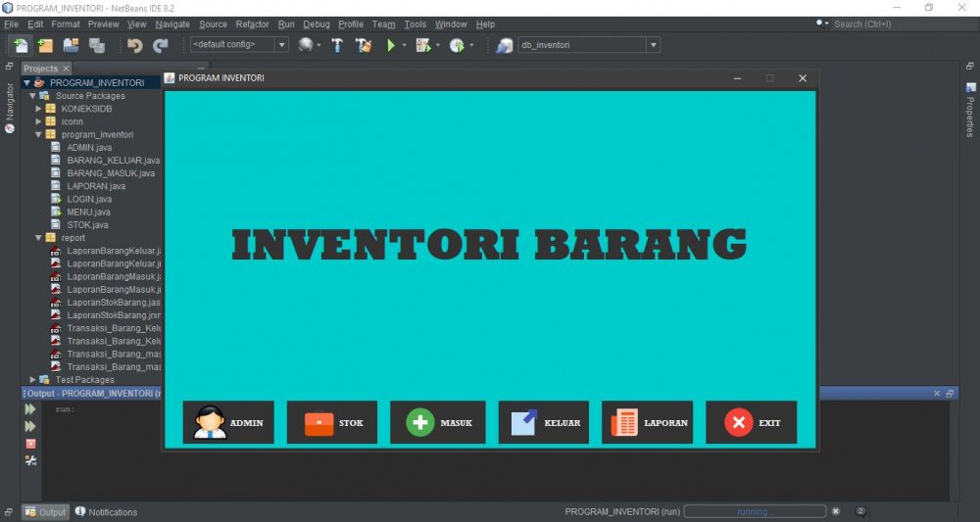Image resolution: width=980 pixels, height=522 pixels.
Task: Stop the running process in Output panel
Action: [x=30, y=444]
